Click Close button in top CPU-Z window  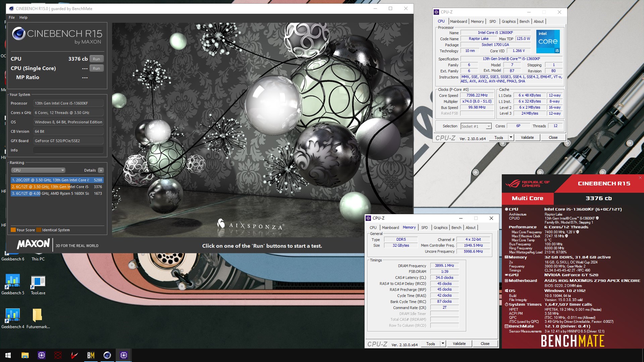(553, 138)
